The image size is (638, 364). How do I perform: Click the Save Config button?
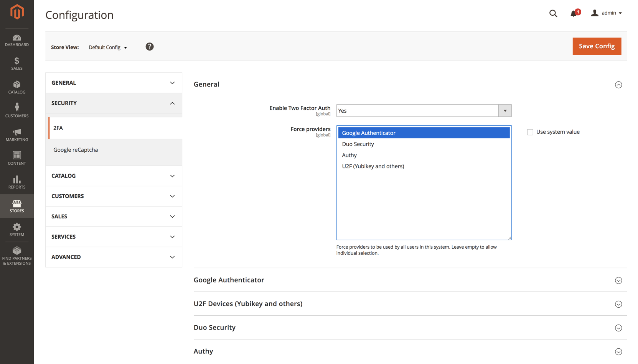click(x=597, y=46)
